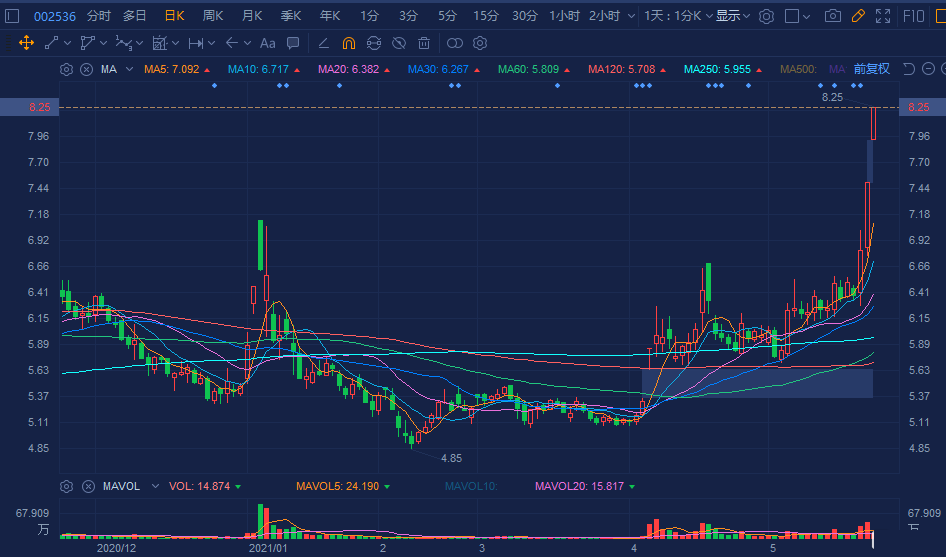
Task: Select the text annotation Aa tool
Action: click(267, 43)
